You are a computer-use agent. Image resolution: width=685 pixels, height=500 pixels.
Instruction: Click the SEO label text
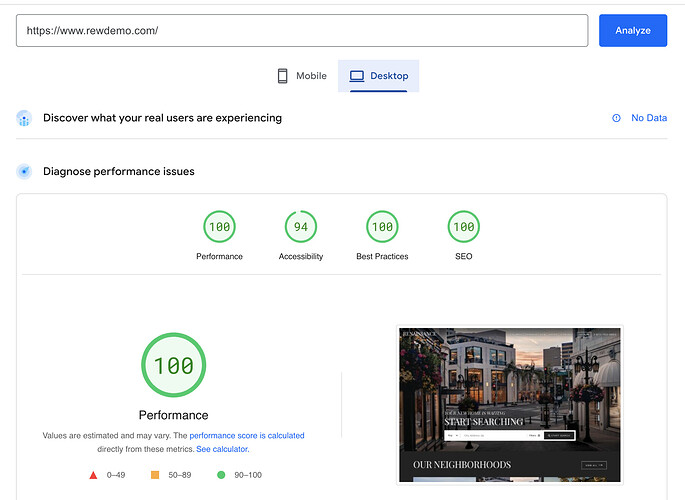coord(464,256)
